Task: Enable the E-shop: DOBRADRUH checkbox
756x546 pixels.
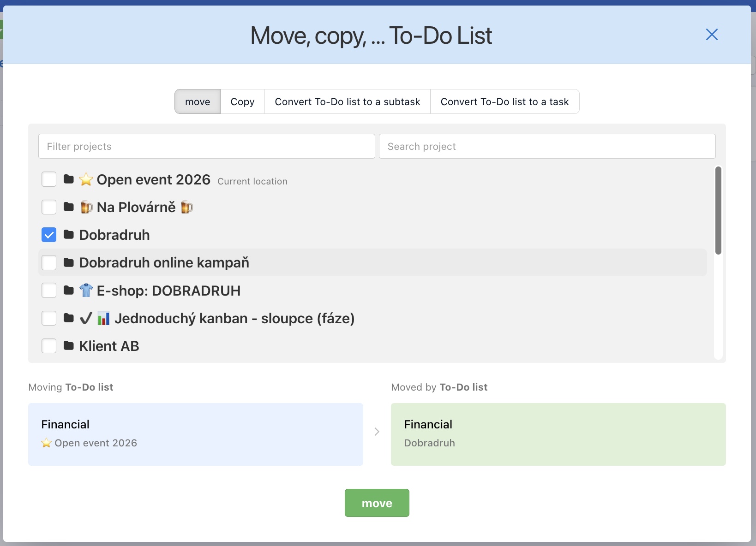Action: pos(49,291)
